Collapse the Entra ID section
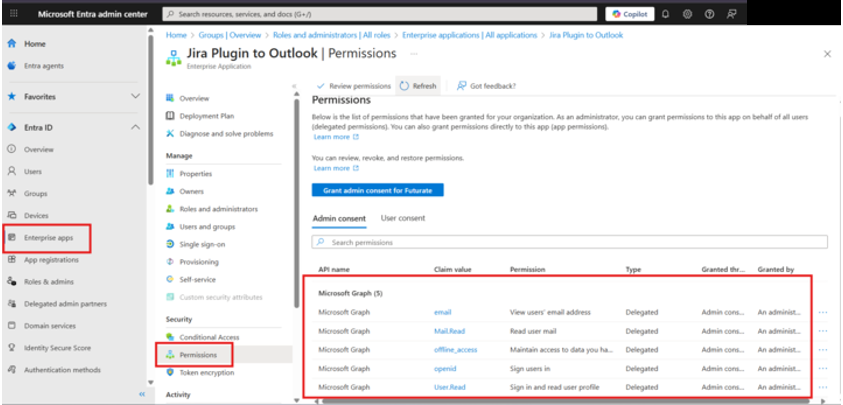843x405 pixels. pyautogui.click(x=135, y=127)
